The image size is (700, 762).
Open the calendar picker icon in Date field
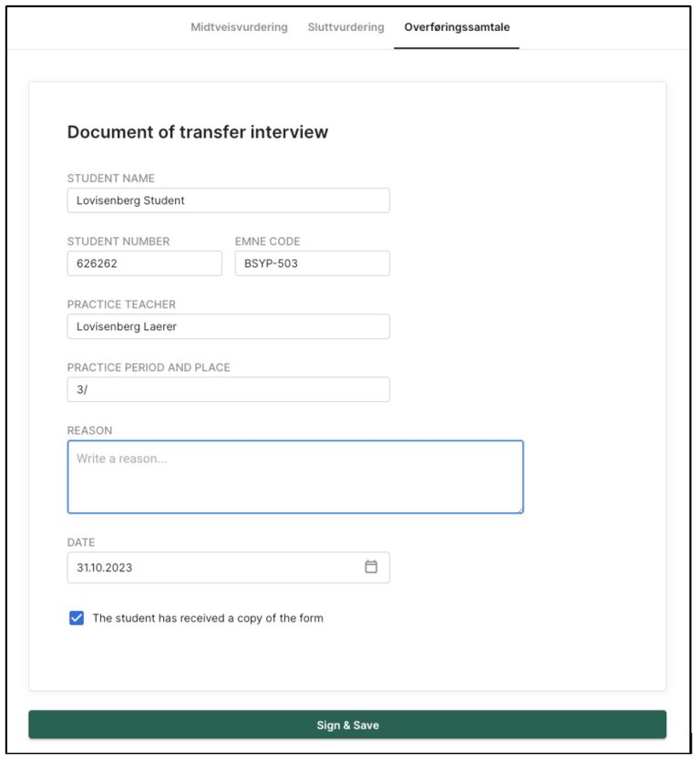(x=371, y=567)
